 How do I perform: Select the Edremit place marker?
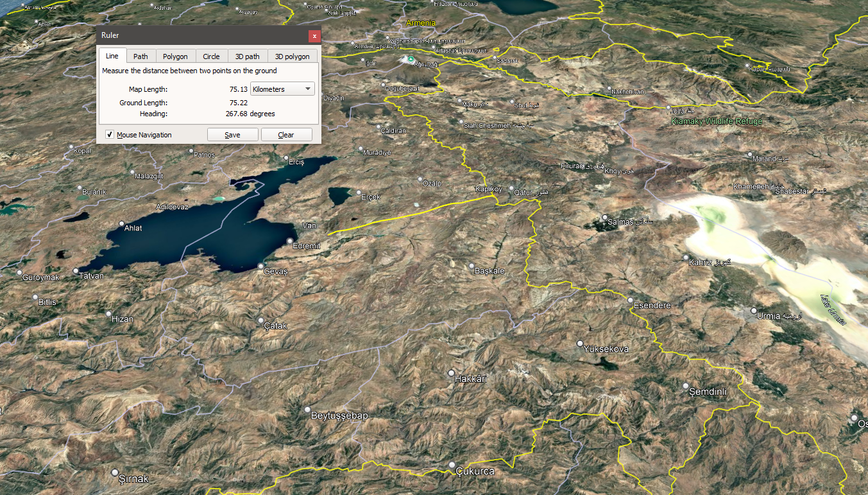[x=290, y=241]
